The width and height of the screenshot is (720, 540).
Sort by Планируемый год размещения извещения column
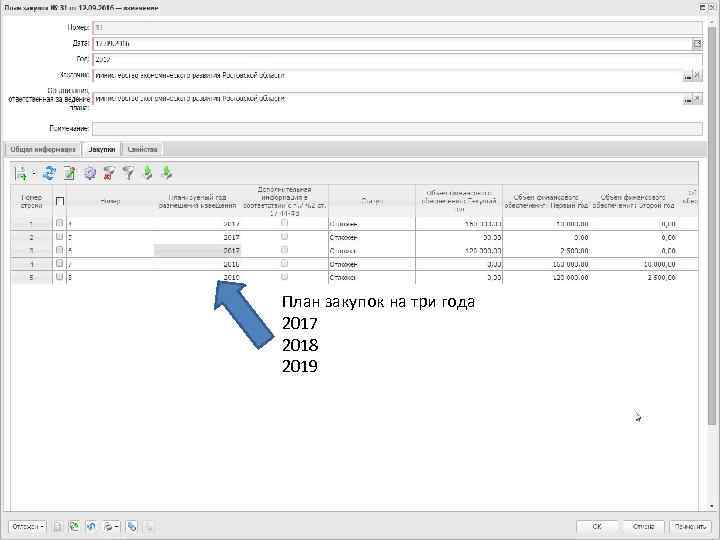197,202
